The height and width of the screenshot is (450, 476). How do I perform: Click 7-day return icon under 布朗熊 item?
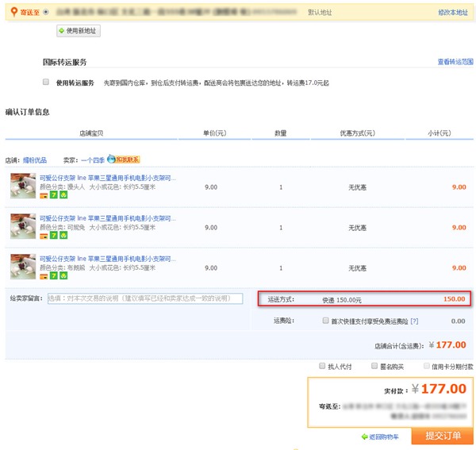click(54, 275)
